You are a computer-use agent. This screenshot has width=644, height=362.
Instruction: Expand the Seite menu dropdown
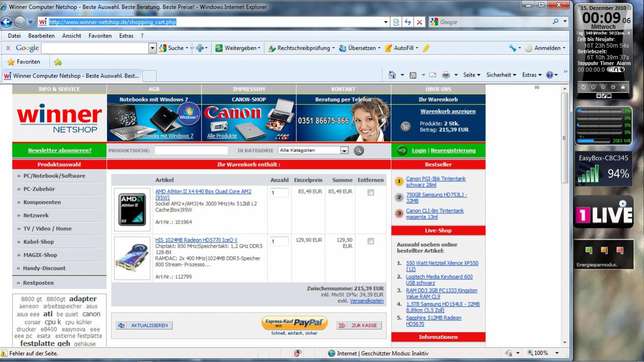coord(472,75)
